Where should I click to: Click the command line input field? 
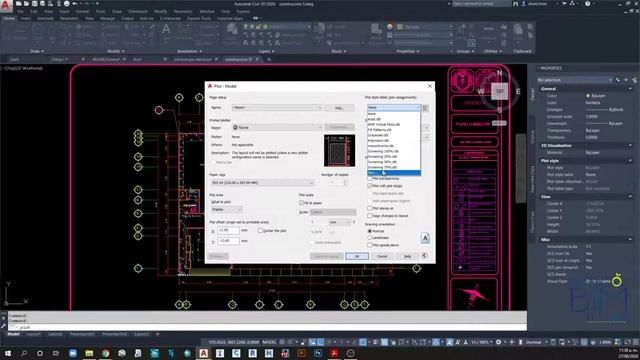[267, 327]
